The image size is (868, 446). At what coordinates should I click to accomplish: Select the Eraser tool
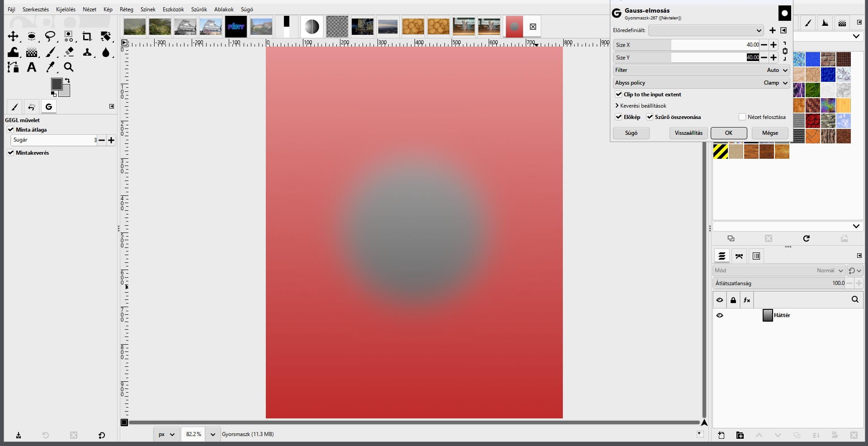point(69,52)
